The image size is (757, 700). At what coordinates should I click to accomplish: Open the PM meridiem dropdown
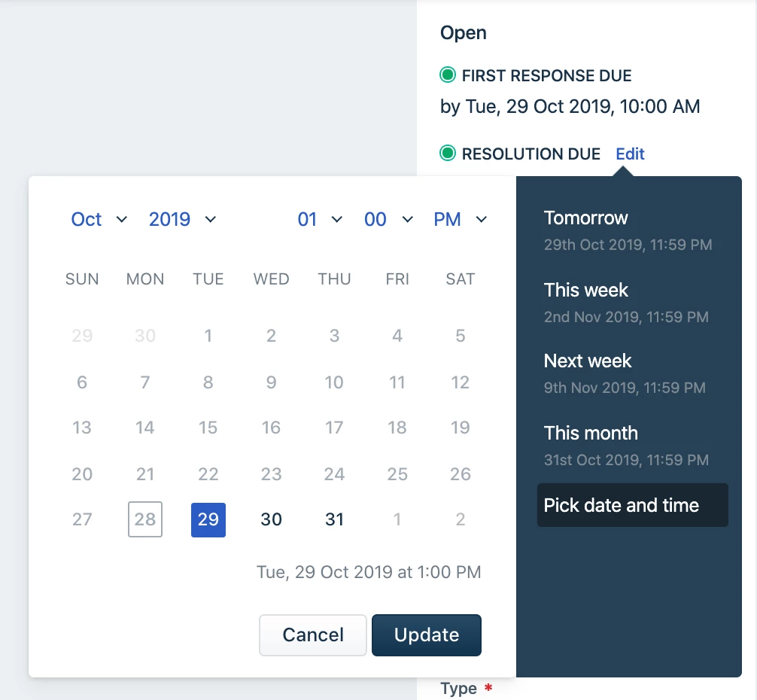point(460,219)
